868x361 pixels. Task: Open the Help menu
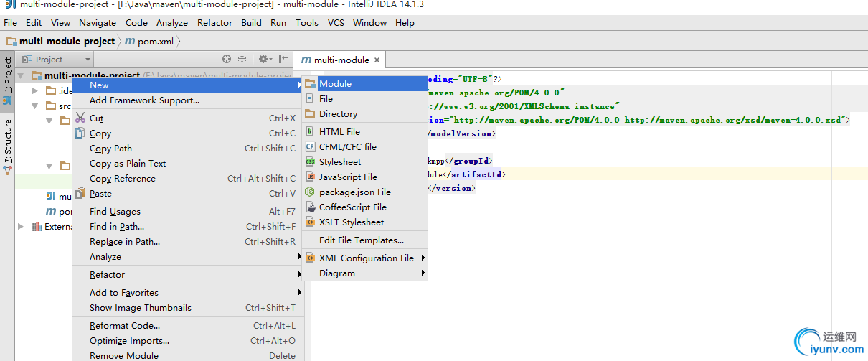pyautogui.click(x=405, y=22)
